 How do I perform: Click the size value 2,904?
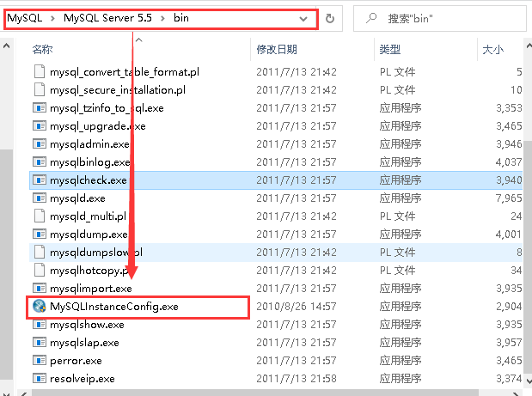pyautogui.click(x=509, y=307)
